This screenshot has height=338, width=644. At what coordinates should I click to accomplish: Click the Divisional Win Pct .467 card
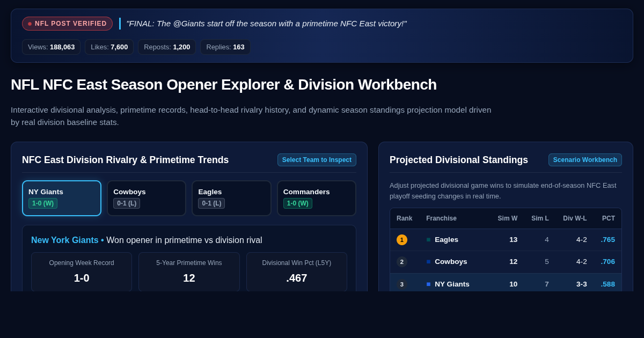(297, 272)
